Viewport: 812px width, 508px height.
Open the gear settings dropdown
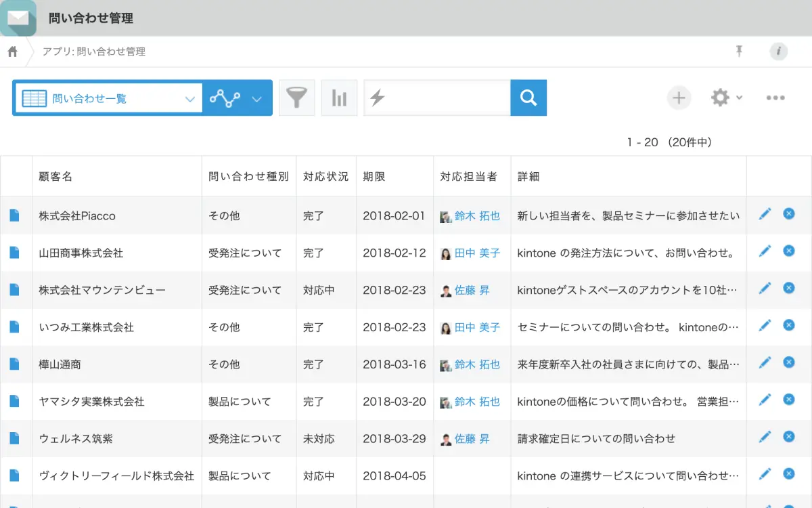[726, 98]
